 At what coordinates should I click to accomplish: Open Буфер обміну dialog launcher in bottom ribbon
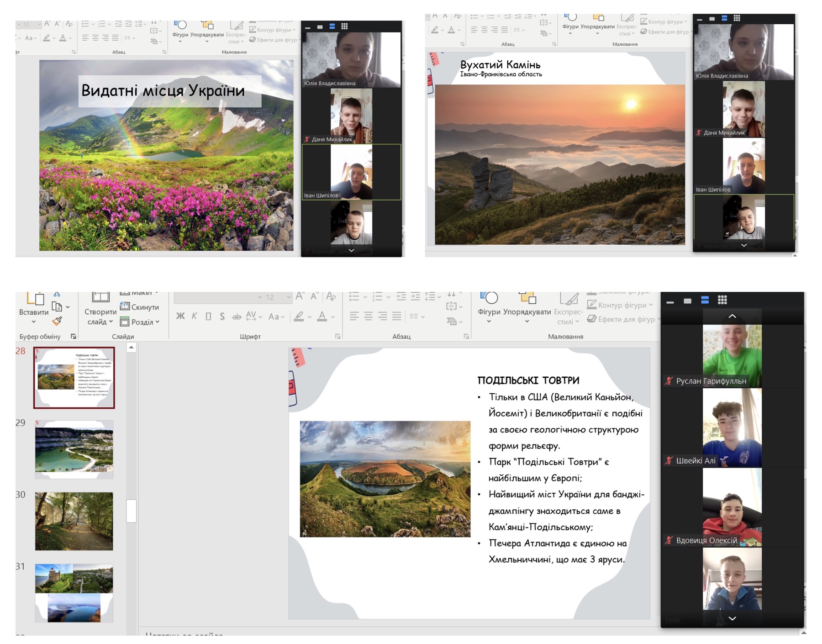[x=73, y=337]
